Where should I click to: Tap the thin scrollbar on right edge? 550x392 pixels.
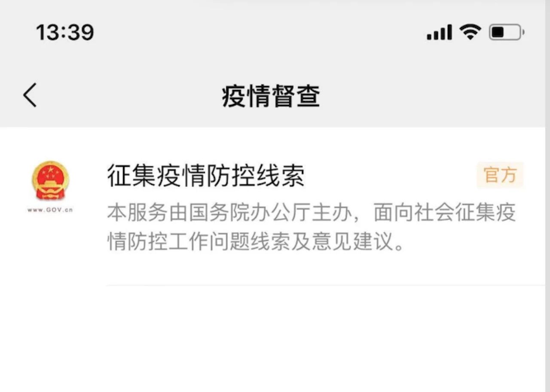coord(548,196)
